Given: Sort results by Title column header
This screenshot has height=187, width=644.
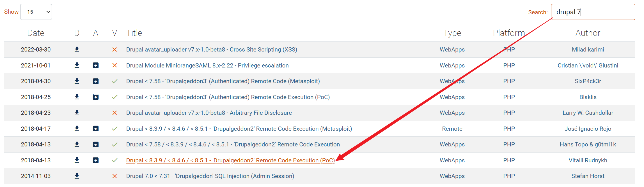Looking at the screenshot, I should pos(134,33).
